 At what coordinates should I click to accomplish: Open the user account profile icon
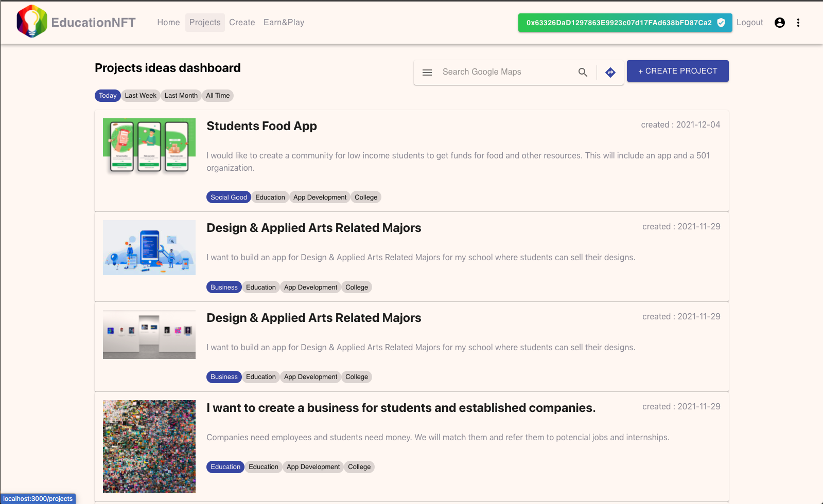[780, 23]
